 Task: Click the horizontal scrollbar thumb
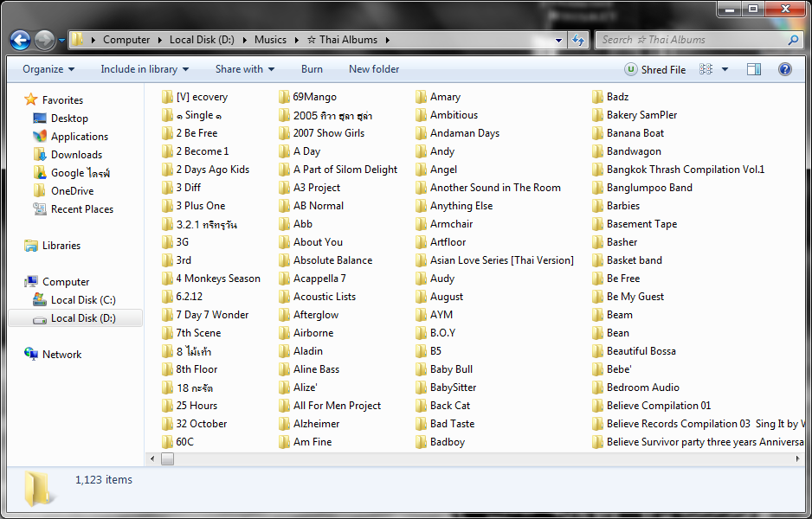167,458
